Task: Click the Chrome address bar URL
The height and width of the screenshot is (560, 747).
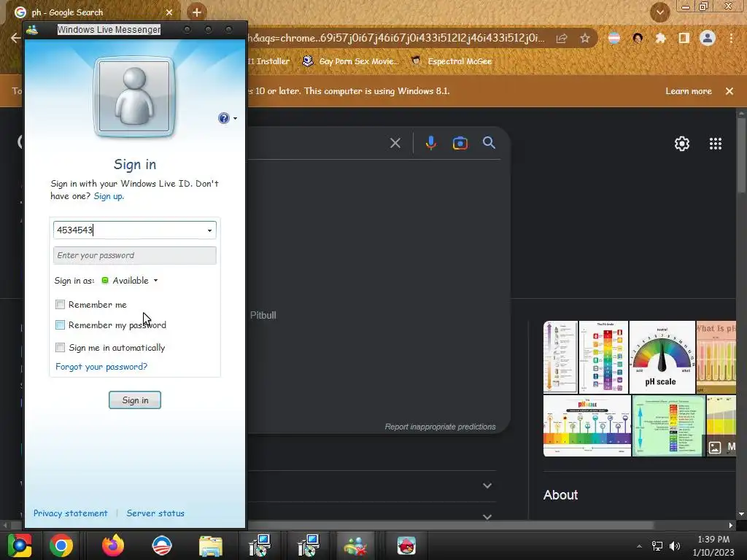Action: tap(396, 38)
